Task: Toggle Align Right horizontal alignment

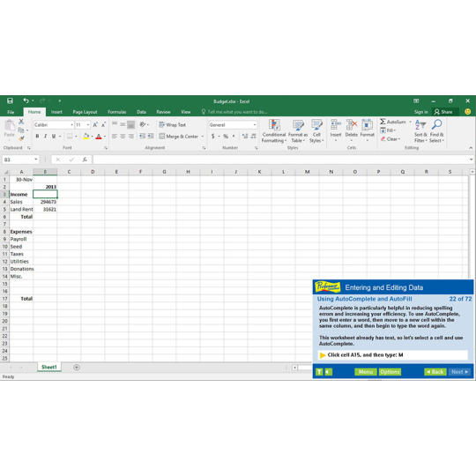Action: (x=131, y=137)
